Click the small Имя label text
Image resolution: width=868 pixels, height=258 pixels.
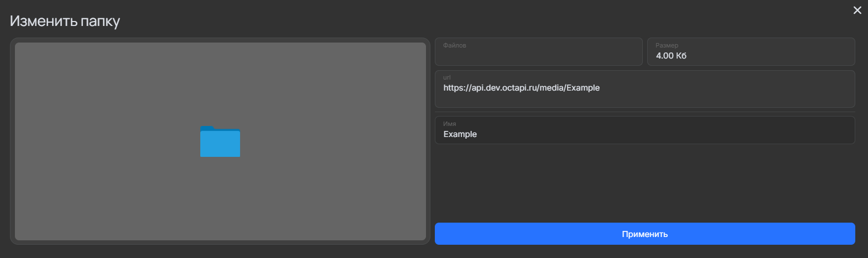click(449, 124)
